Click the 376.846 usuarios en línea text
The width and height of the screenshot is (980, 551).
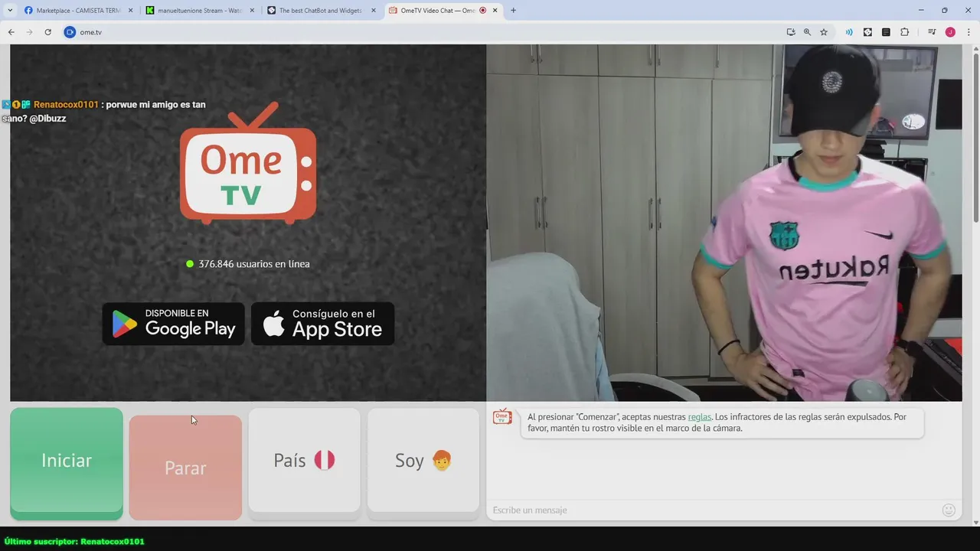point(254,264)
